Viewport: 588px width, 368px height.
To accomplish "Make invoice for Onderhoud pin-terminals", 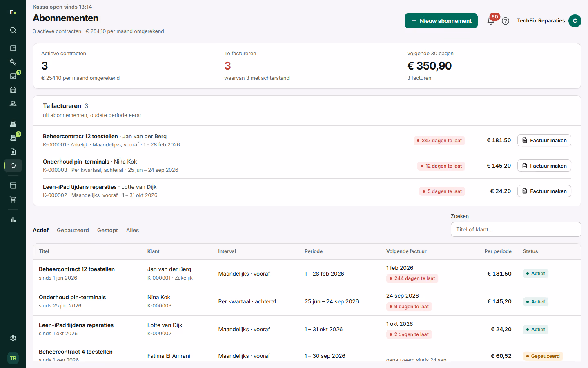I will tap(544, 166).
